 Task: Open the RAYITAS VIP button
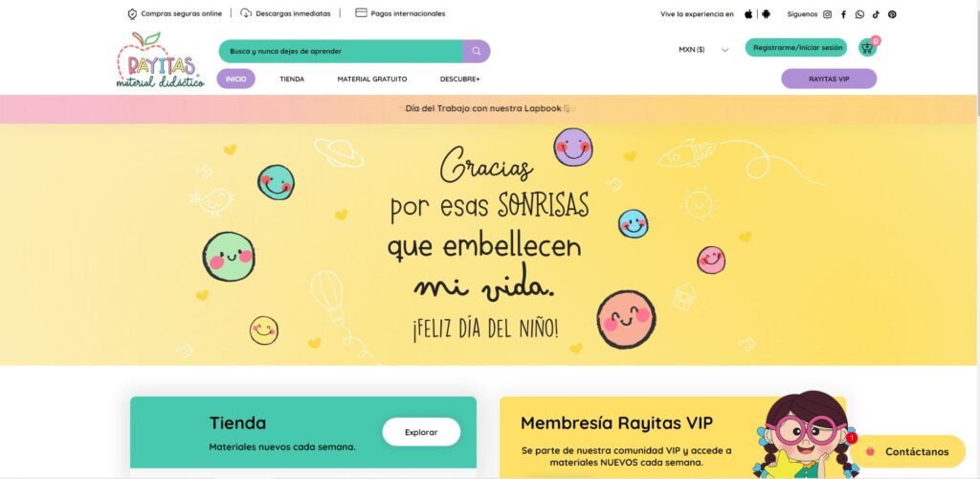pos(829,79)
